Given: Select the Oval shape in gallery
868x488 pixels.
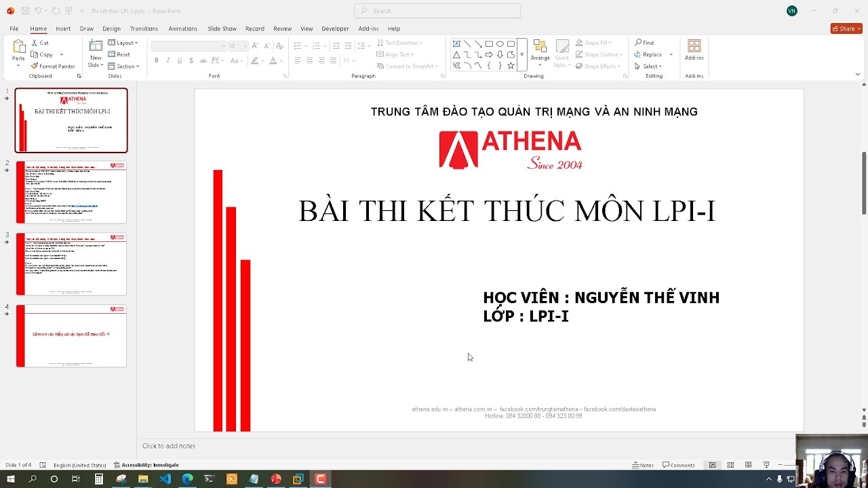Looking at the screenshot, I should [x=500, y=43].
